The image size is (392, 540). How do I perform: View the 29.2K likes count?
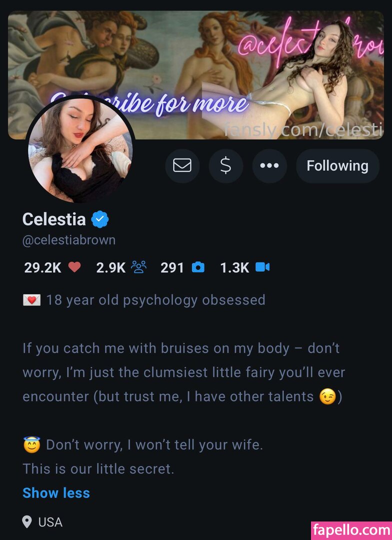tap(42, 268)
